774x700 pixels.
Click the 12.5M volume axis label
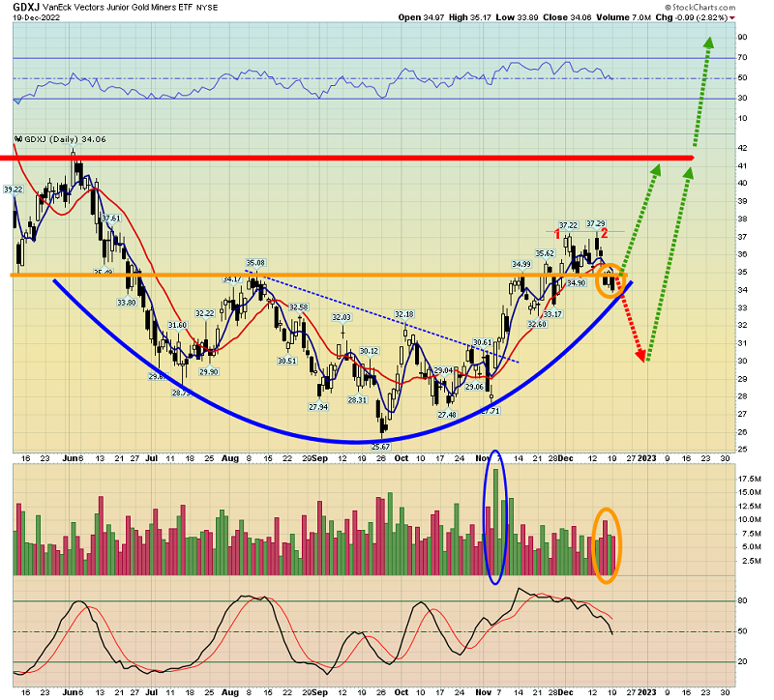749,506
